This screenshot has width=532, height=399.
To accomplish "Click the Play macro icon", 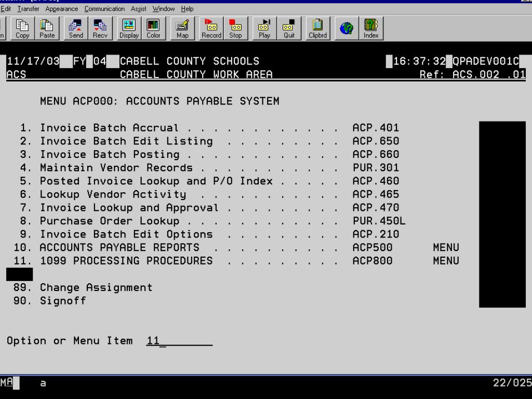I will (x=264, y=29).
